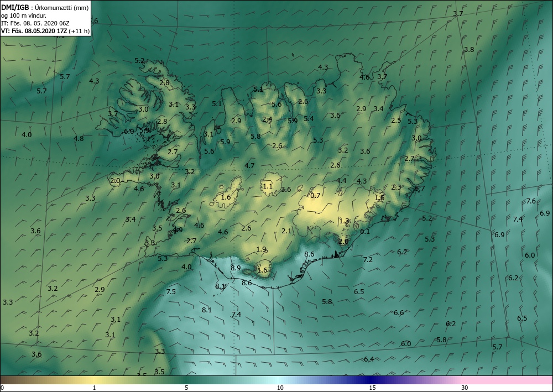Click the 4.7 precipitation value

pos(250,166)
